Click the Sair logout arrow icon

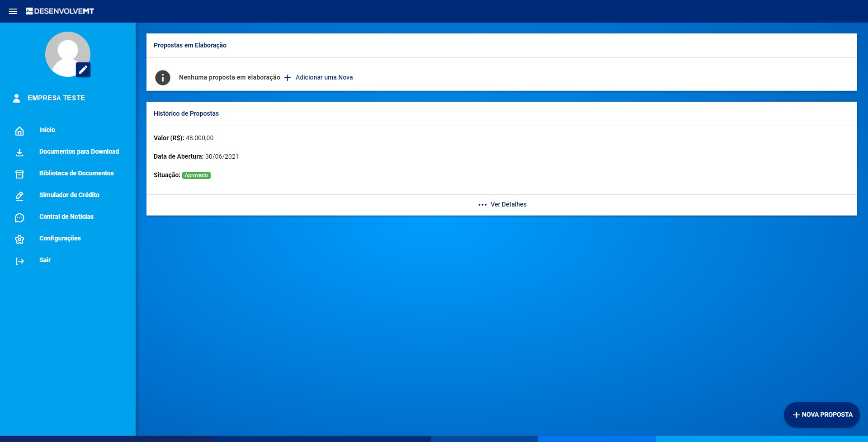click(x=19, y=261)
